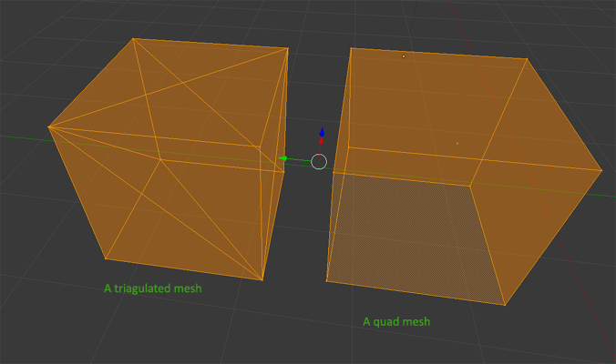Click the green Y-axis manipulator arrow

click(x=282, y=158)
